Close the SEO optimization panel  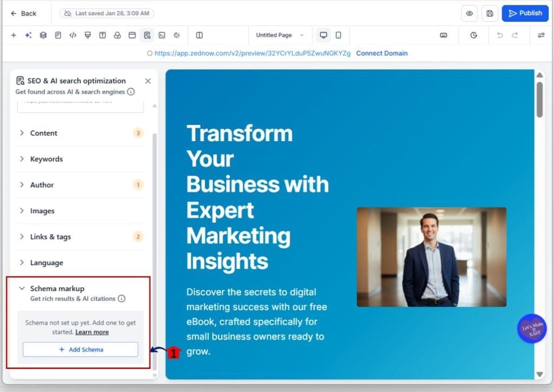(x=148, y=81)
